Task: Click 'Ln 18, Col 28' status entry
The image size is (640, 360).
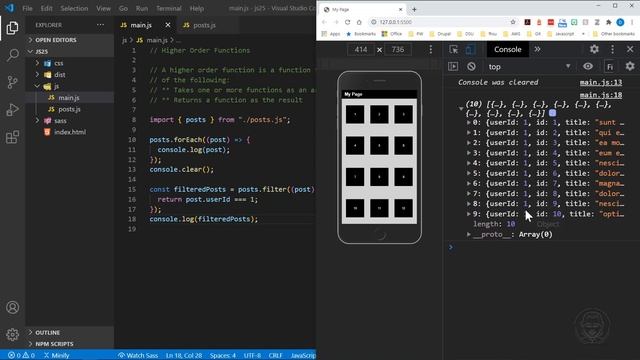Action: click(x=184, y=355)
